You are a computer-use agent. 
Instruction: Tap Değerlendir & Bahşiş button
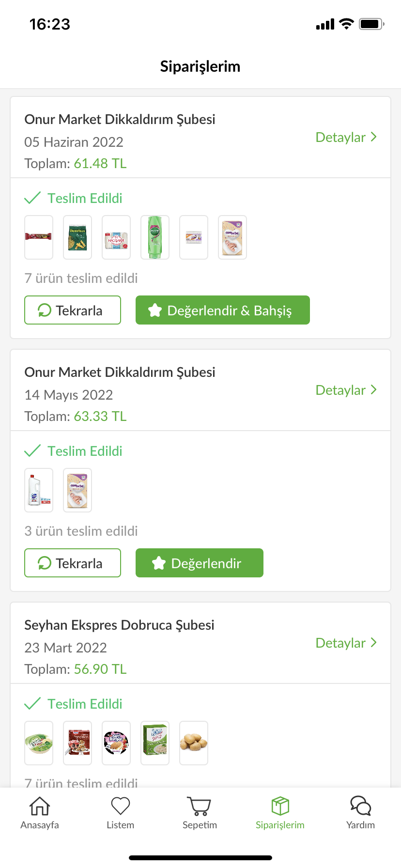tap(223, 310)
